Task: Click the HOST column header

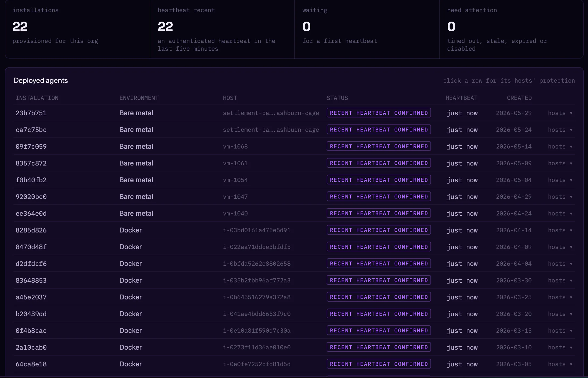Action: tap(230, 98)
